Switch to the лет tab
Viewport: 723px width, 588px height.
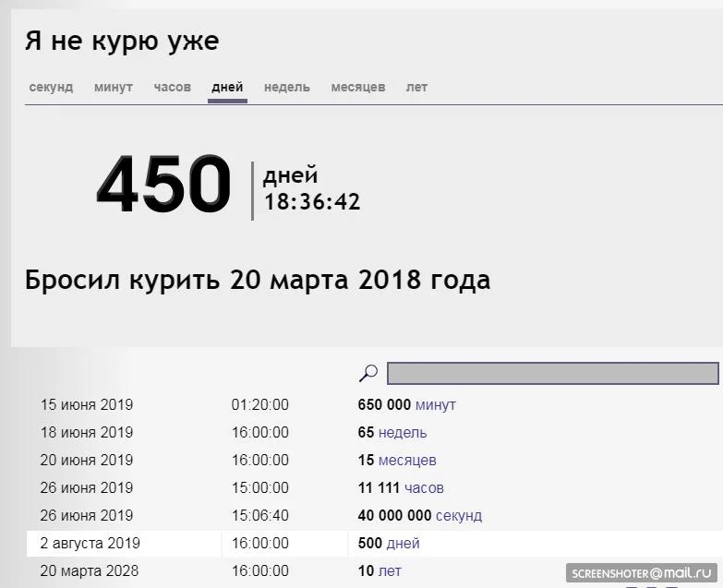(416, 87)
